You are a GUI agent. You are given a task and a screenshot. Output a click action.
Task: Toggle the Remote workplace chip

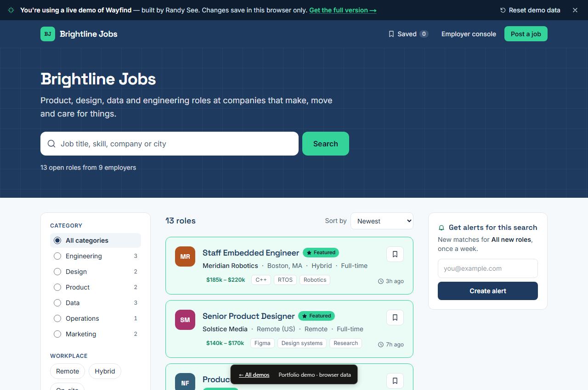[68, 371]
